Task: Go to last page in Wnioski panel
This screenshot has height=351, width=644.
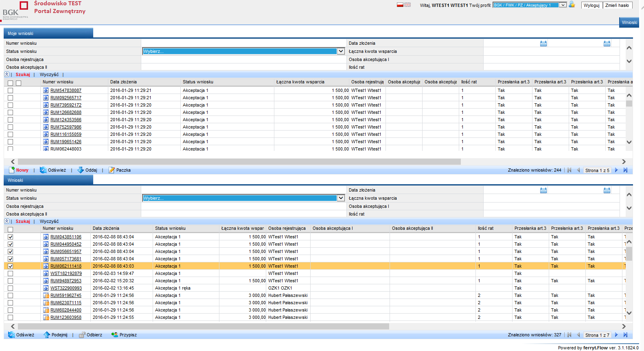Action: click(x=626, y=335)
